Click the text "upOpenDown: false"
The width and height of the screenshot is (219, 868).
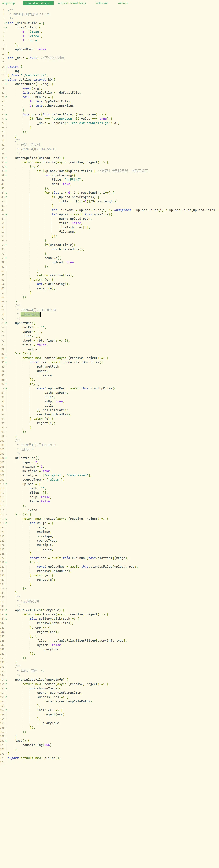(31, 49)
